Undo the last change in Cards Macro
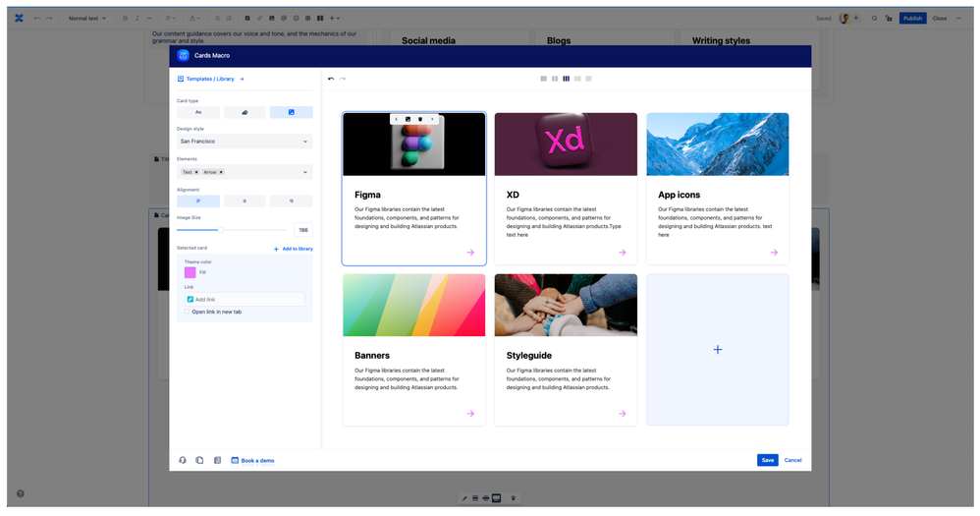 click(x=331, y=79)
